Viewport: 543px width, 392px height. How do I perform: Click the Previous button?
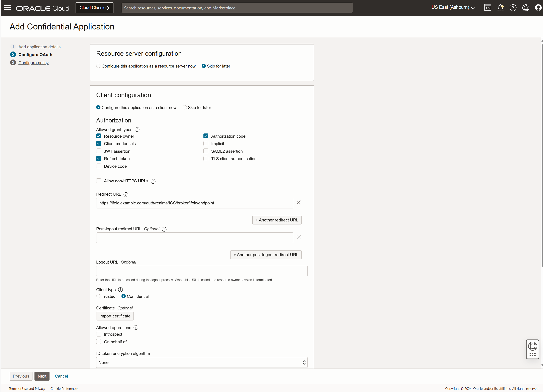(21, 376)
